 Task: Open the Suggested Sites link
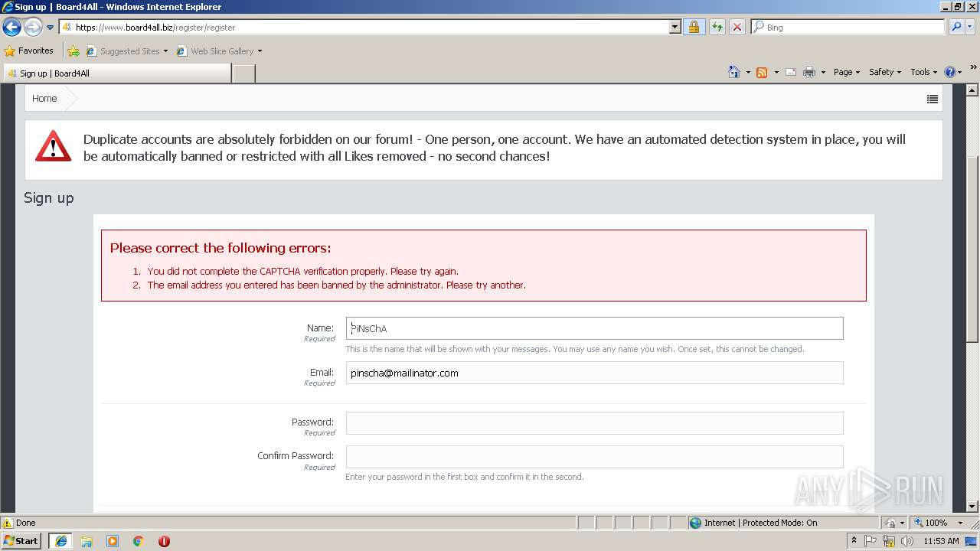coord(126,51)
